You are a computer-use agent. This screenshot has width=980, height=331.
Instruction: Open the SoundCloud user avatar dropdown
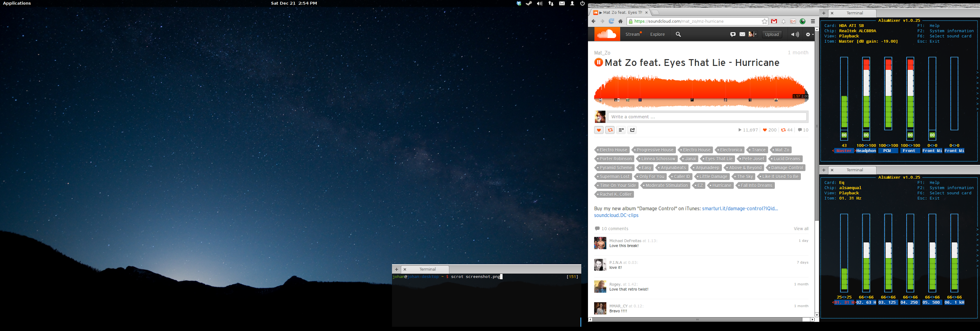tap(753, 34)
